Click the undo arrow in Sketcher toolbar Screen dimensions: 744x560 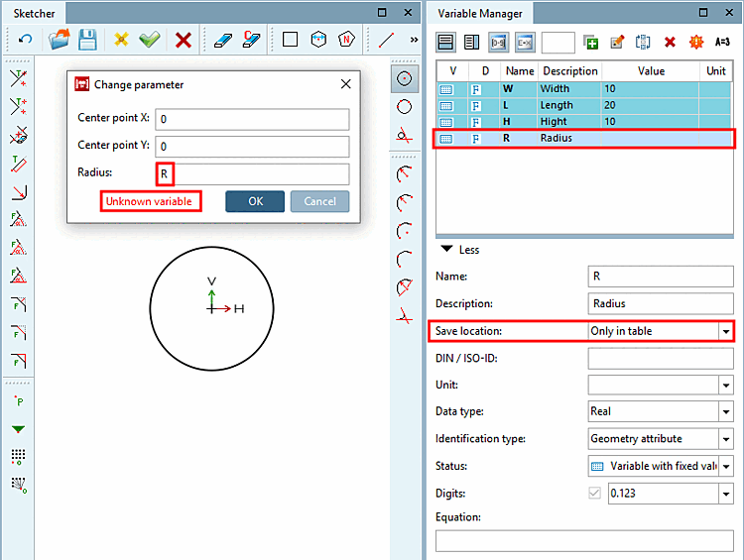(x=26, y=40)
